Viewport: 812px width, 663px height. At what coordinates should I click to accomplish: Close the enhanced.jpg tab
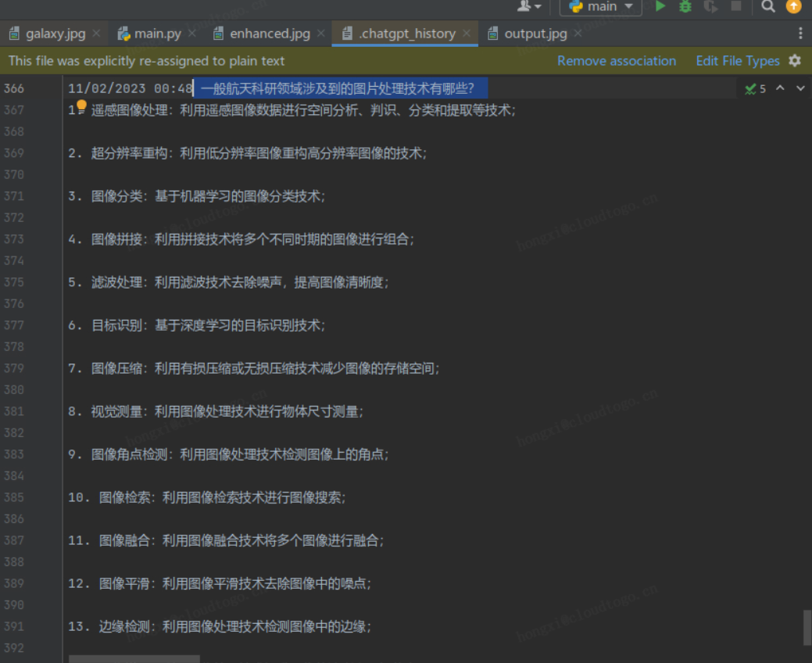click(x=320, y=33)
